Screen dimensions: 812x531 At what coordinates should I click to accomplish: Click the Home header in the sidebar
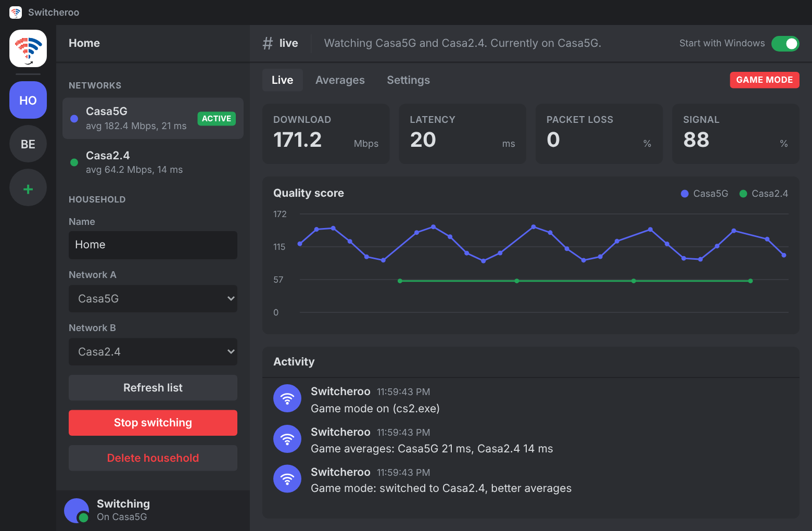pyautogui.click(x=84, y=43)
